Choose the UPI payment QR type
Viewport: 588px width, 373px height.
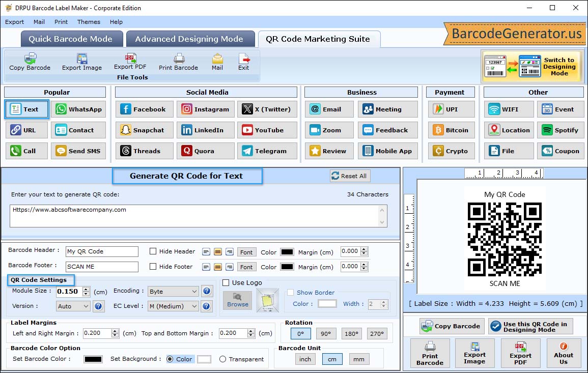click(x=452, y=109)
